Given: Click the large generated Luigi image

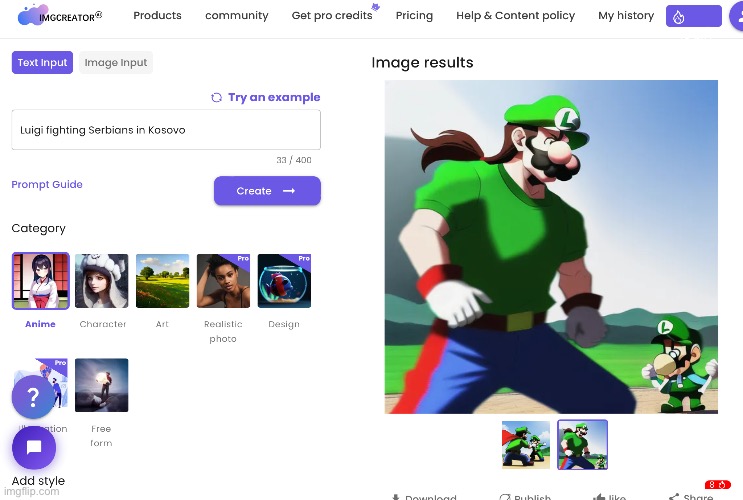Looking at the screenshot, I should pyautogui.click(x=551, y=247).
